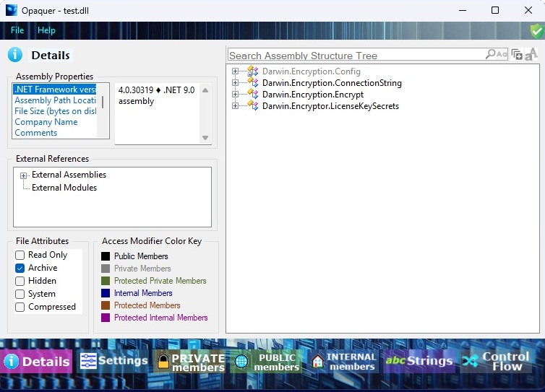Screen dimensions: 545x392
Task: Expand the Darwin.Encryptor.LicenseKeySecrets node
Action: click(x=236, y=106)
